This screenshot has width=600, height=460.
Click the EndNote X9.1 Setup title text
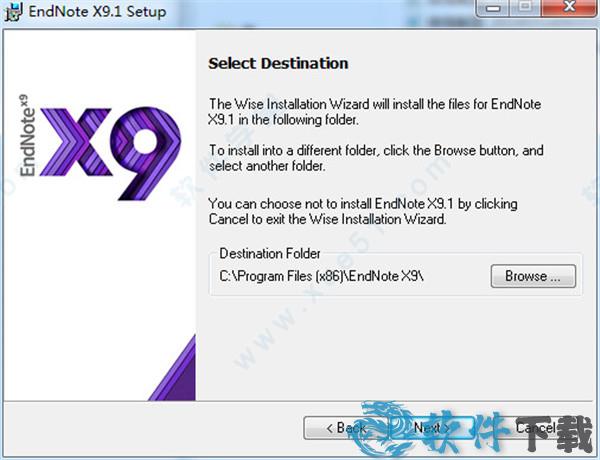[x=97, y=11]
